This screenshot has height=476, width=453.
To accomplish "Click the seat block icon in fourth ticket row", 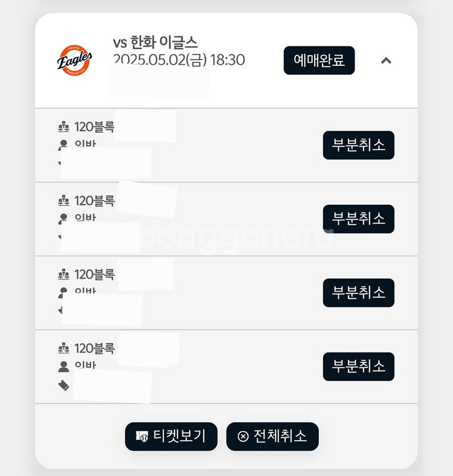I will pyautogui.click(x=63, y=348).
